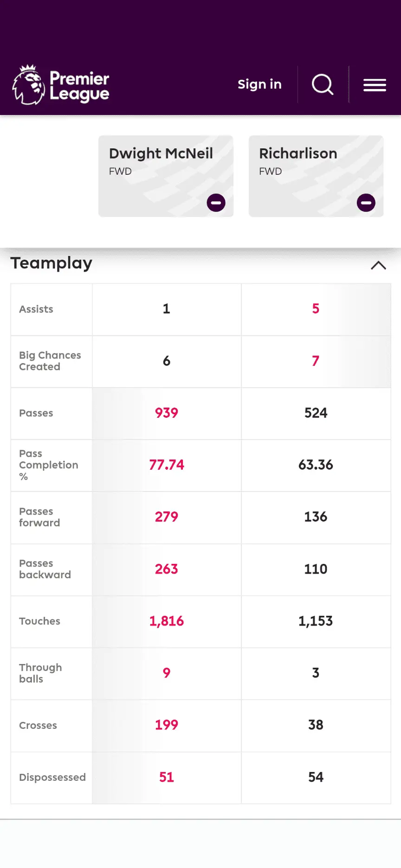Click the Big Chances Created label
The width and height of the screenshot is (401, 868).
coord(50,361)
